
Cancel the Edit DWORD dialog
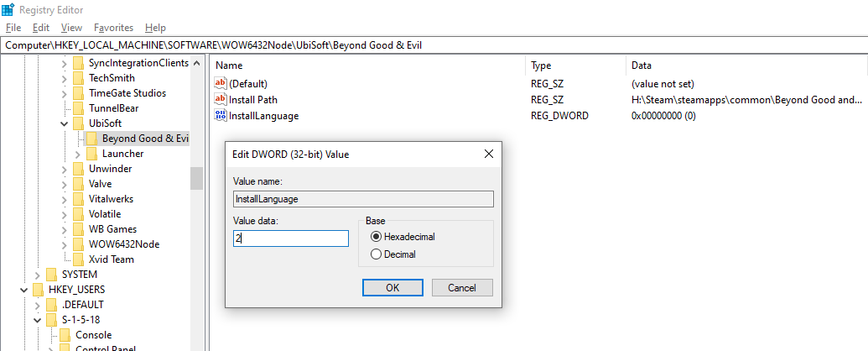coord(462,288)
